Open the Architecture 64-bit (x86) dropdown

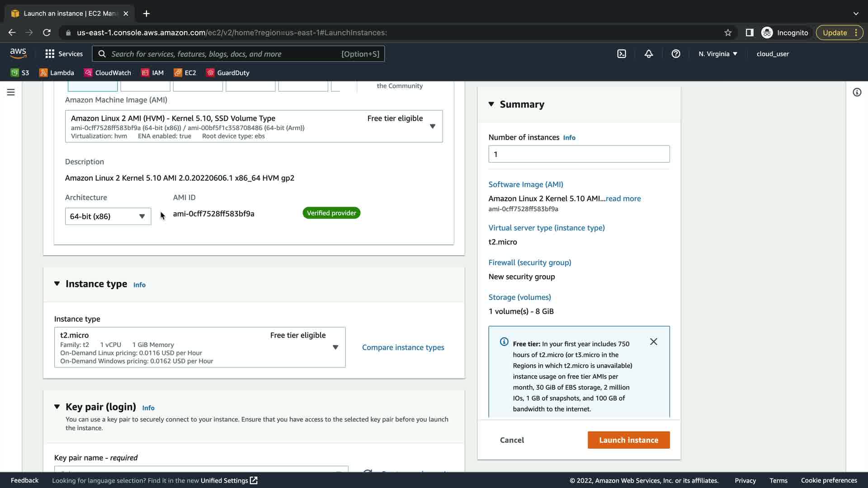point(108,216)
